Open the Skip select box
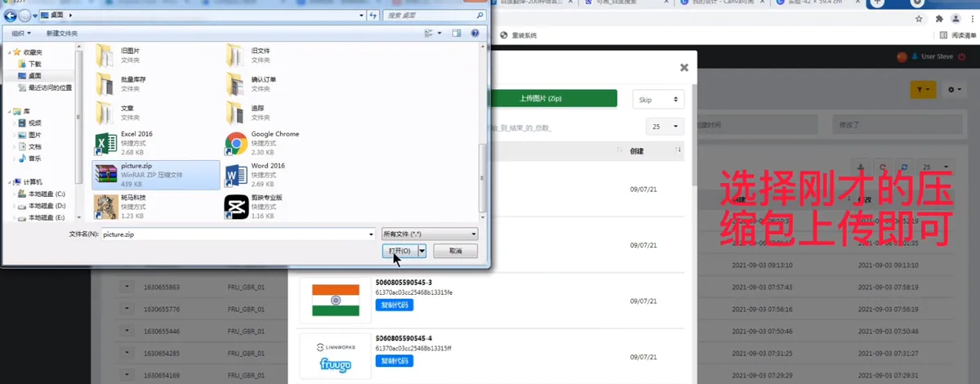980x384 pixels. pyautogui.click(x=658, y=99)
